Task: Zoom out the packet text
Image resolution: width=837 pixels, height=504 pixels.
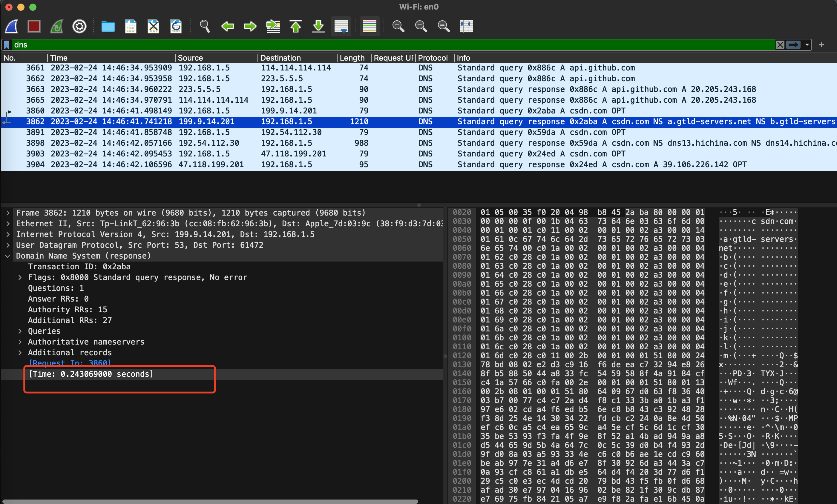Action: pyautogui.click(x=421, y=26)
